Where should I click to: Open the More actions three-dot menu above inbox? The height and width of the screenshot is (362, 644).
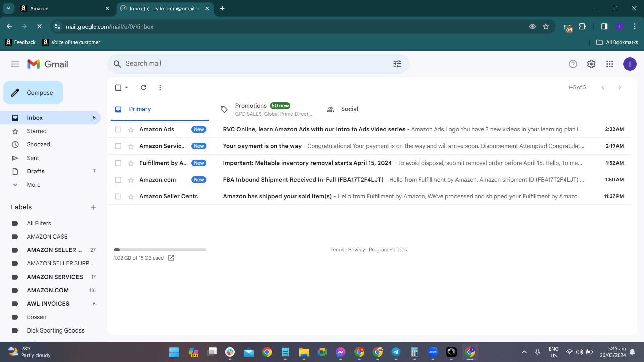(160, 87)
